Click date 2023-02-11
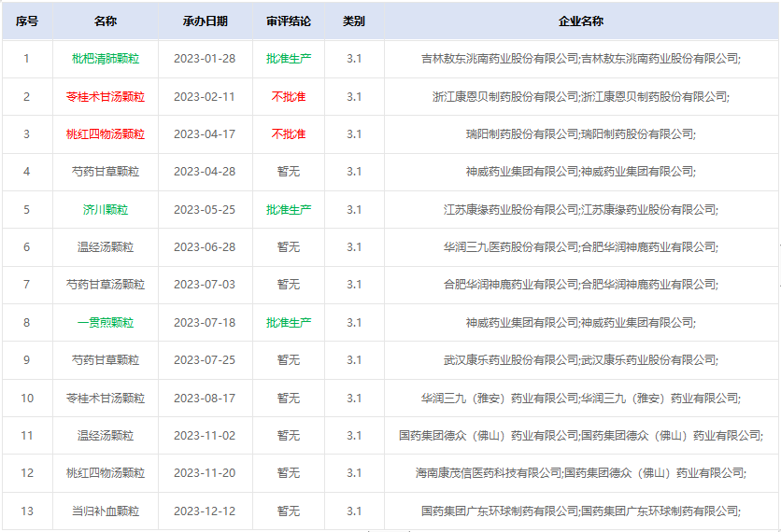781x532 pixels. (x=205, y=96)
